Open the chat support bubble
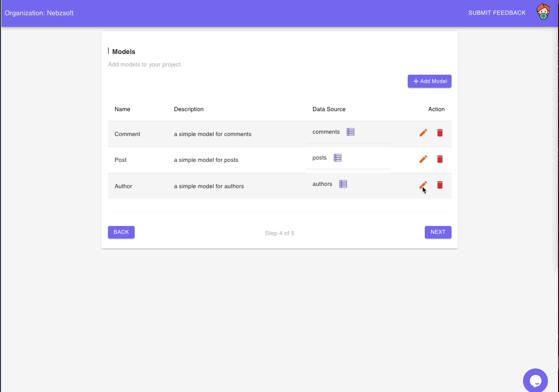559x392 pixels. coord(535,381)
